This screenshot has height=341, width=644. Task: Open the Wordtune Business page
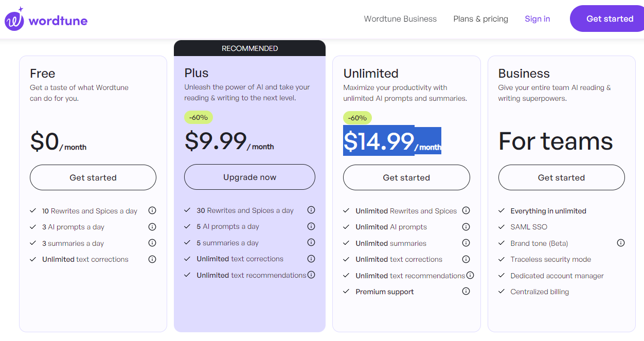tap(400, 19)
